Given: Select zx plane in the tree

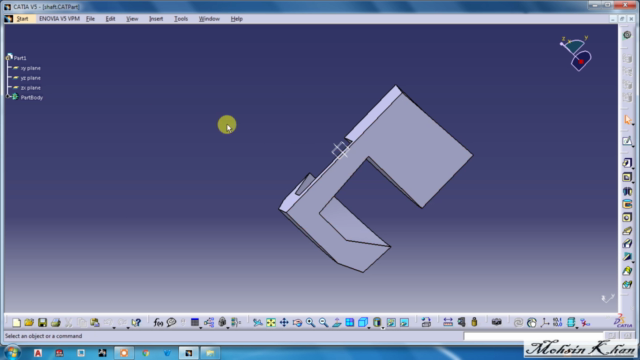Looking at the screenshot, I should pos(30,88).
